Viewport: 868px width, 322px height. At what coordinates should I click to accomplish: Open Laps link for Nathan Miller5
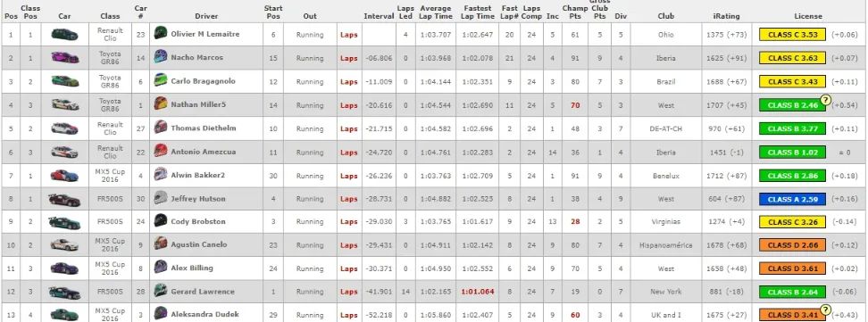349,105
